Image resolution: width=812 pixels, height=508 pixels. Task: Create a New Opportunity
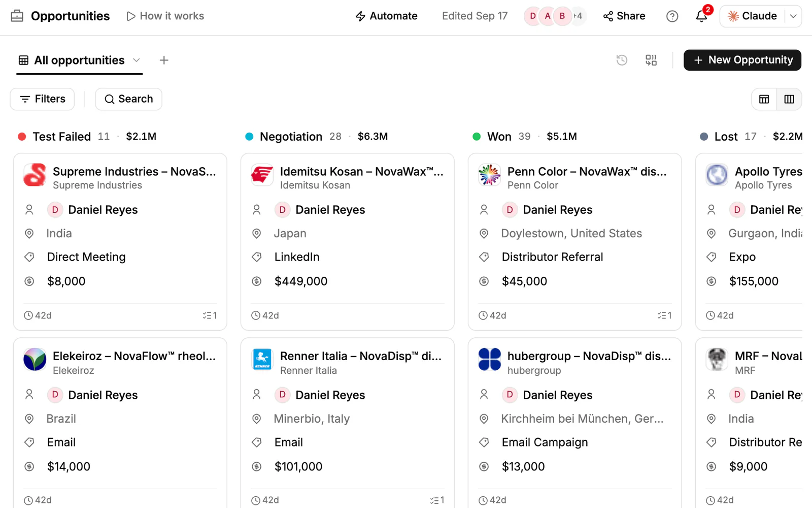coord(742,60)
